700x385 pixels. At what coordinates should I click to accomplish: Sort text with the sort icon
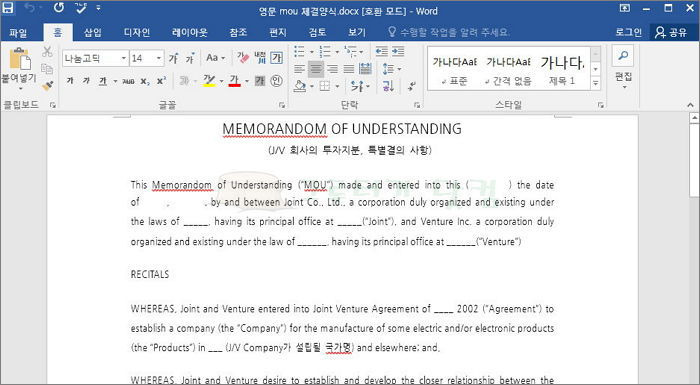click(388, 85)
